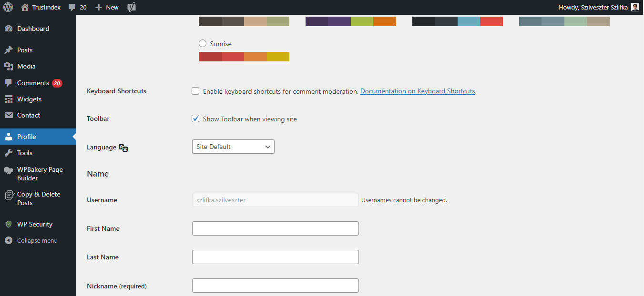Open the Site Default language dropdown

click(233, 147)
